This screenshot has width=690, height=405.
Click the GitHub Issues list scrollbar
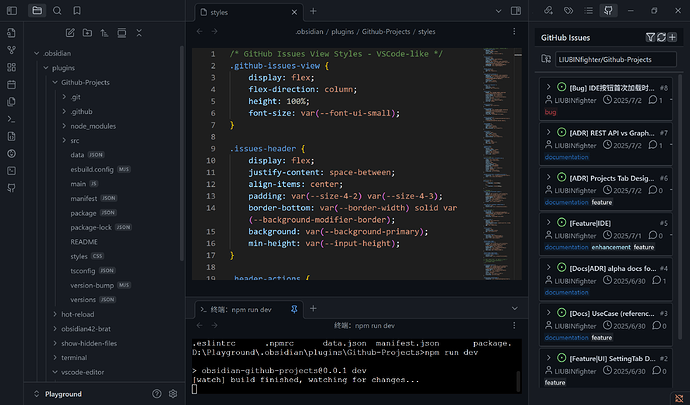680,207
